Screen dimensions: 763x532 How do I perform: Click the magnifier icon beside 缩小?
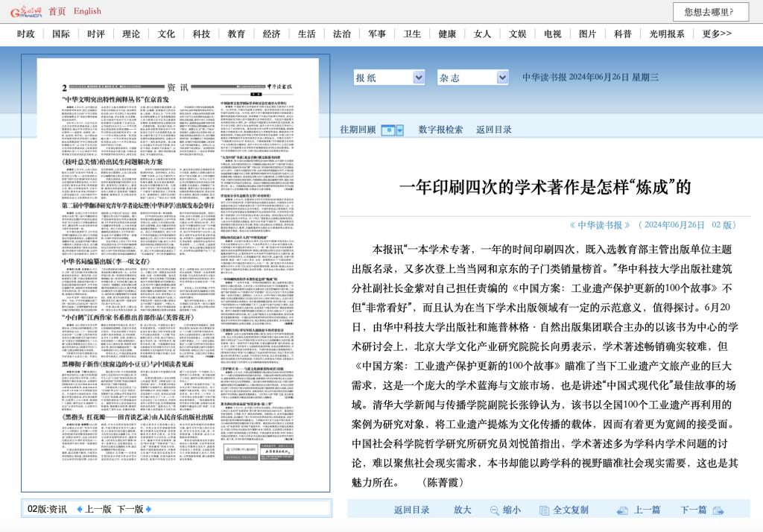point(495,510)
